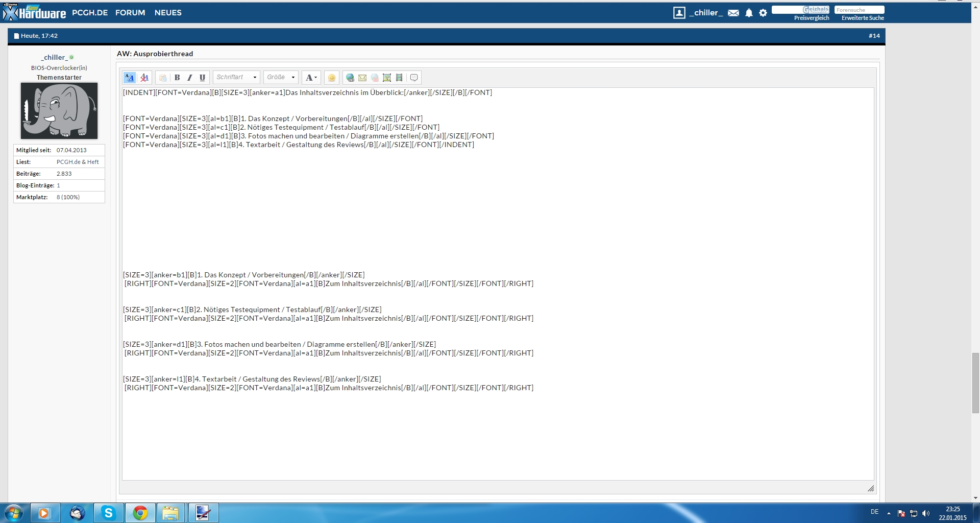Switch to the Chrome taskbar icon
Image resolution: width=980 pixels, height=523 pixels.
140,513
